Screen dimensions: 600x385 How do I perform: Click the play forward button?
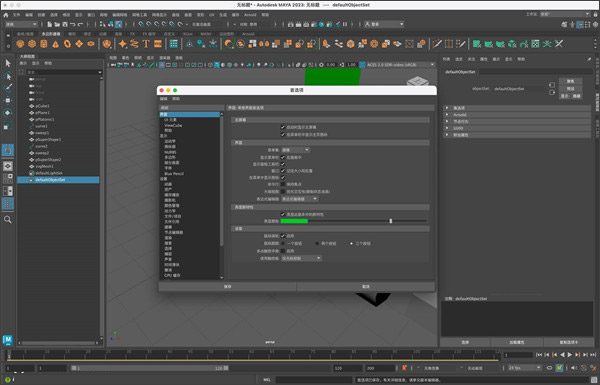tap(570, 355)
